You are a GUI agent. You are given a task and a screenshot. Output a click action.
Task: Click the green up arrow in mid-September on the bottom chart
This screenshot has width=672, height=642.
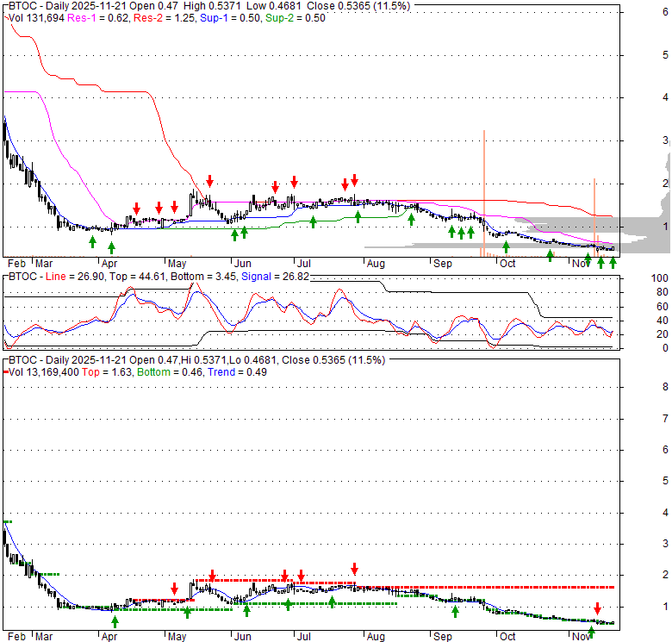point(456,612)
